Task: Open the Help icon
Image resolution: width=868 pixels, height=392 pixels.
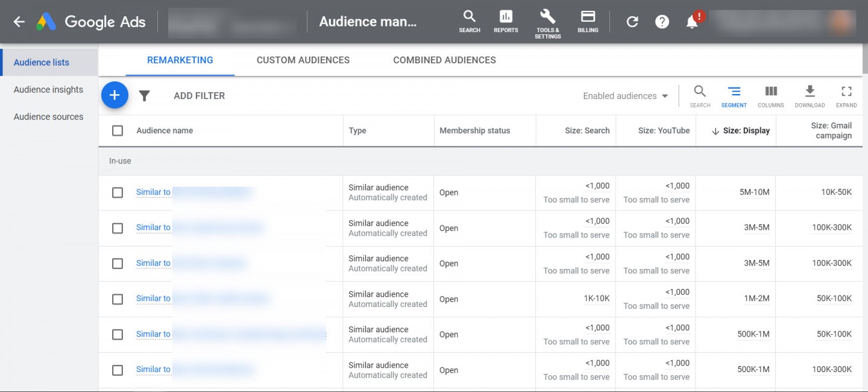Action: (662, 21)
